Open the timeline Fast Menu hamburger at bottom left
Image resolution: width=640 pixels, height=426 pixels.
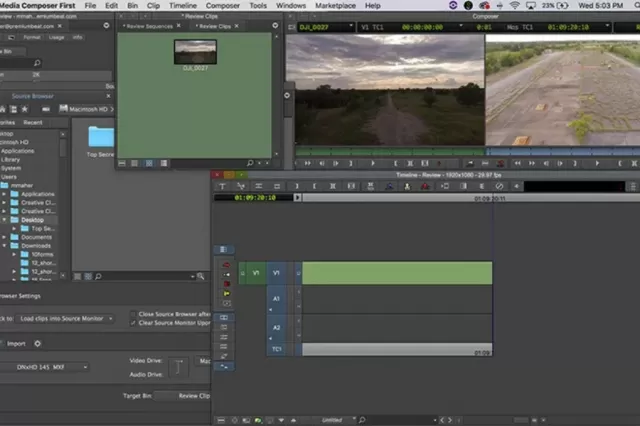(x=221, y=420)
